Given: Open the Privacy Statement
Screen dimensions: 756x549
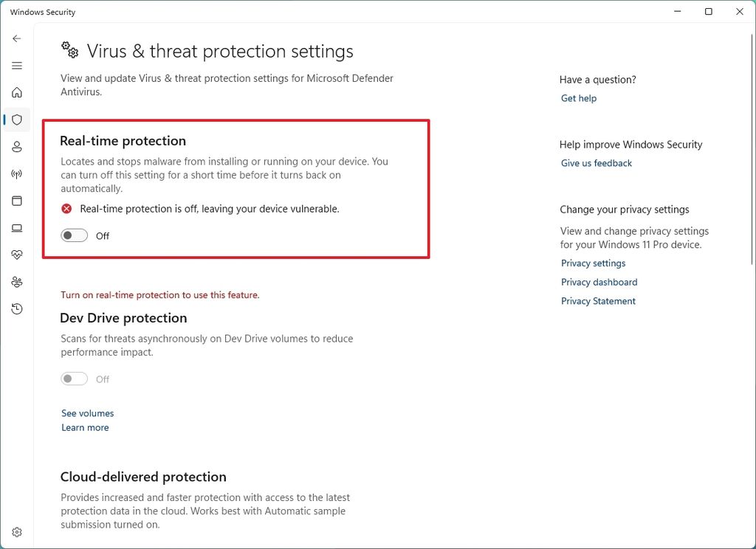Looking at the screenshot, I should click(x=598, y=300).
